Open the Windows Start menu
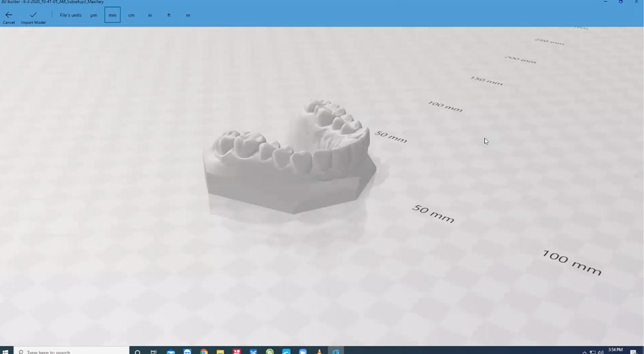 pyautogui.click(x=6, y=351)
